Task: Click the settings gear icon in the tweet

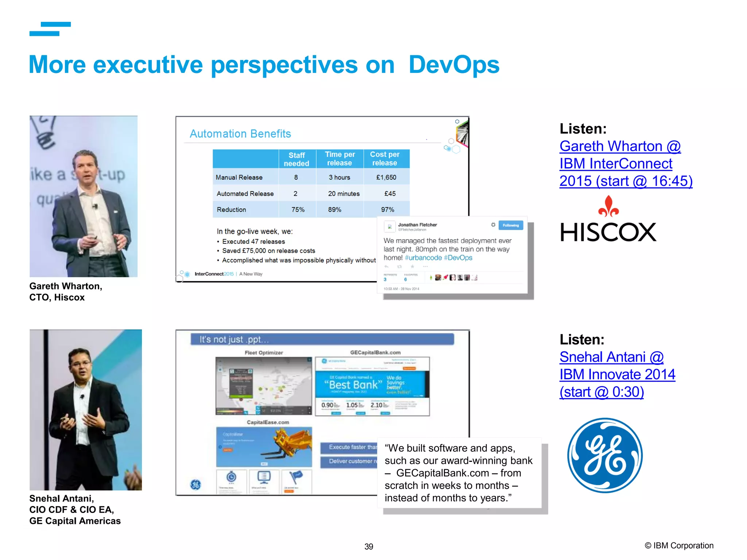Action: point(493,225)
